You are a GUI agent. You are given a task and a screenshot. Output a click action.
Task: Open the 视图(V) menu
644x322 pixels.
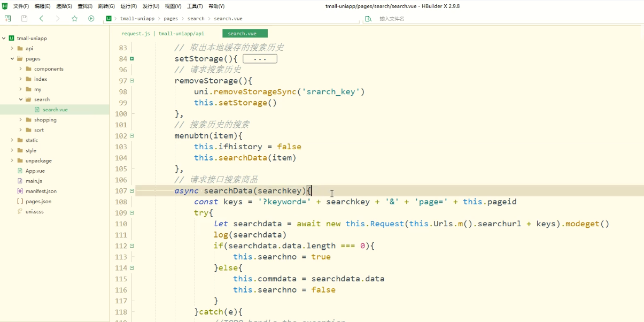point(173,6)
